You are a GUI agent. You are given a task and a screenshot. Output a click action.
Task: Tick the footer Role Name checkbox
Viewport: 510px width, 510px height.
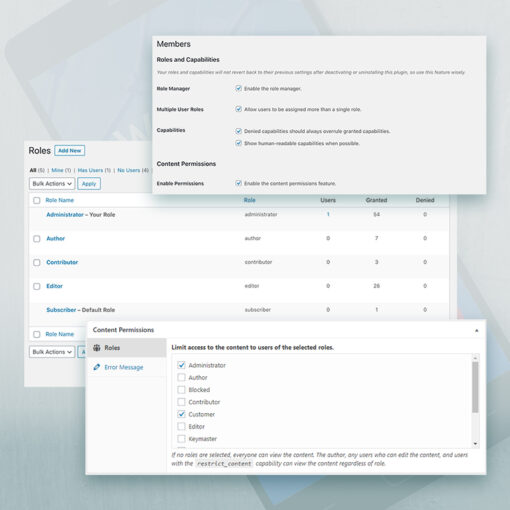[37, 334]
